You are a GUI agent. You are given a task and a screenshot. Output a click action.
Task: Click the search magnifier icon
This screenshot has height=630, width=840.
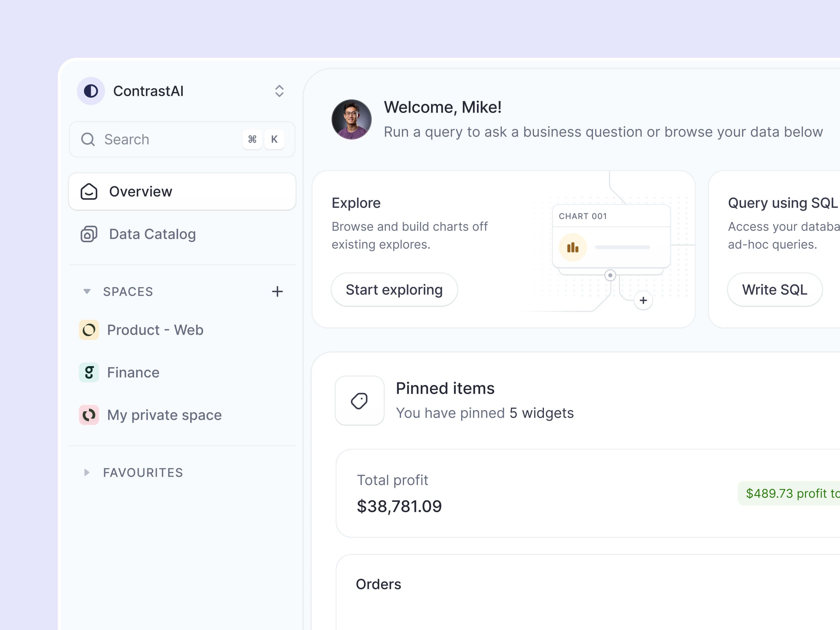pos(88,139)
